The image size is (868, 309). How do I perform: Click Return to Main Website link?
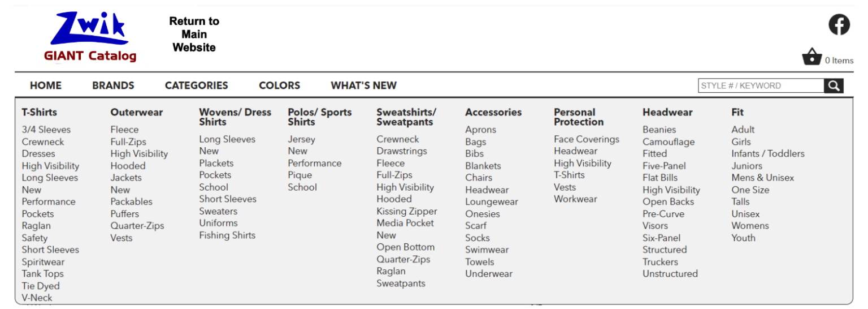(x=194, y=35)
